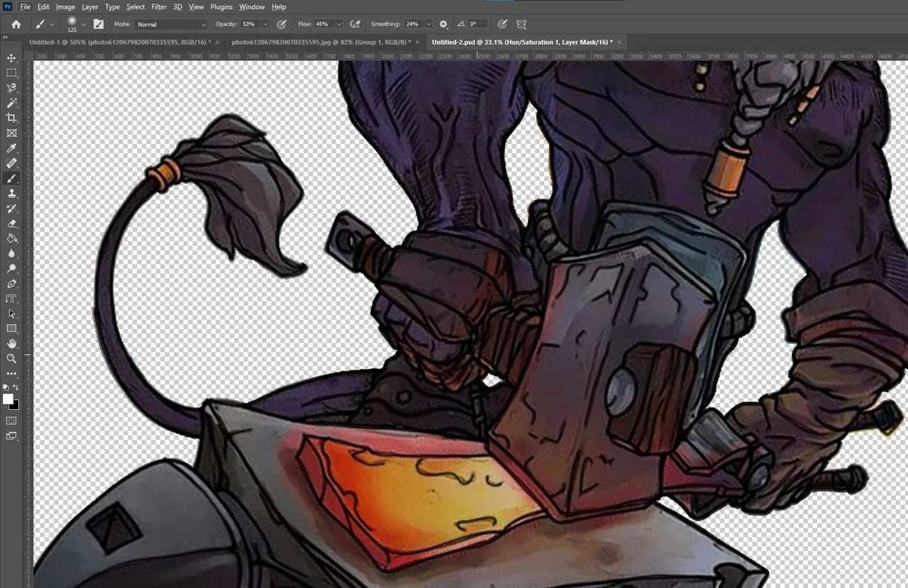Open the blending Mode dropdown showing Normal
This screenshot has width=908, height=588.
[171, 24]
